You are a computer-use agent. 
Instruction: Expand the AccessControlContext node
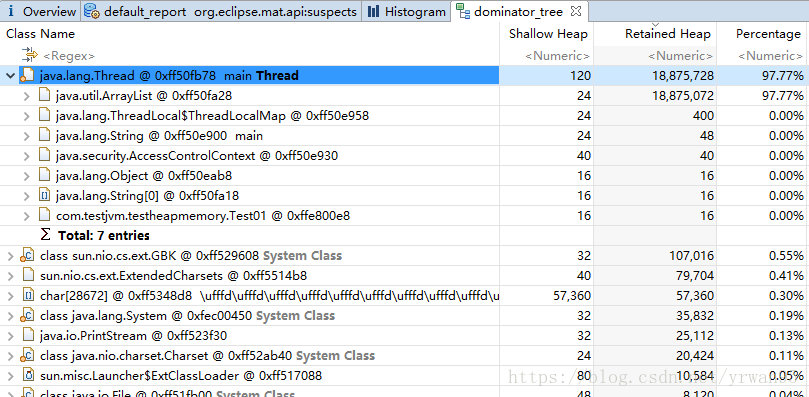pos(26,156)
